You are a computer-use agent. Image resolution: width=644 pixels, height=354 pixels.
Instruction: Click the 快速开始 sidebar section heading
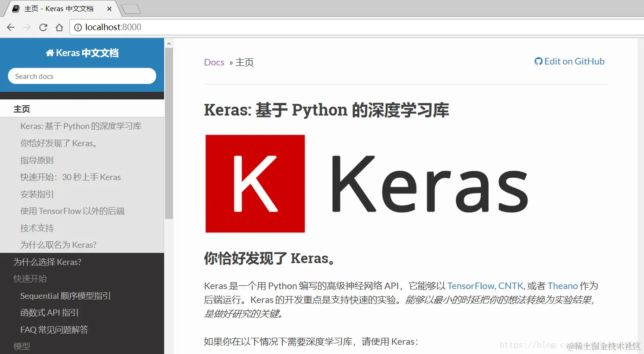[30, 278]
